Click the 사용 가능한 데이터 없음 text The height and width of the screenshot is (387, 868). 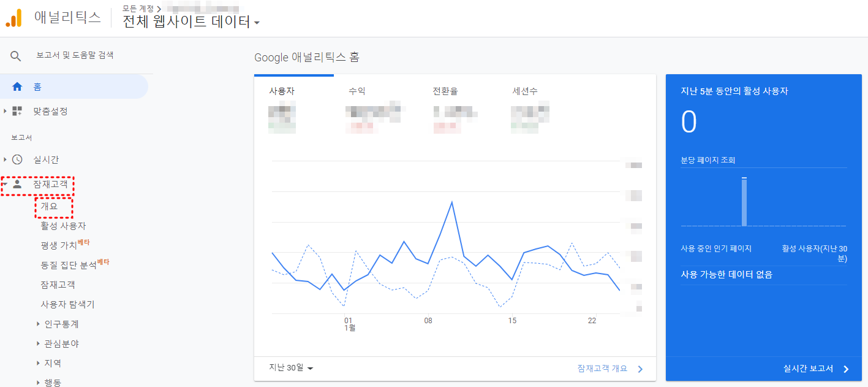coord(726,274)
